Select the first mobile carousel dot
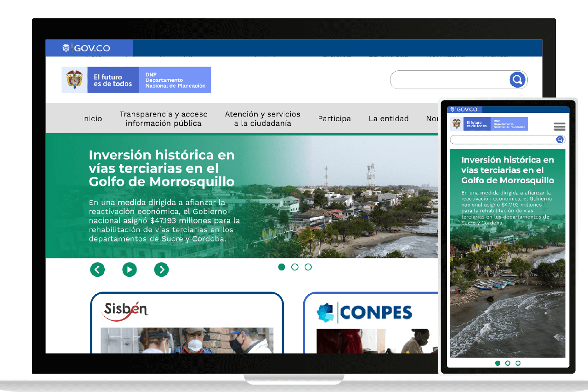This screenshot has width=588, height=392. tap(498, 363)
